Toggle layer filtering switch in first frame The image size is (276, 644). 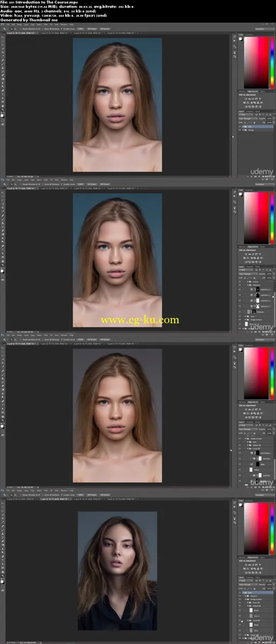point(274,114)
